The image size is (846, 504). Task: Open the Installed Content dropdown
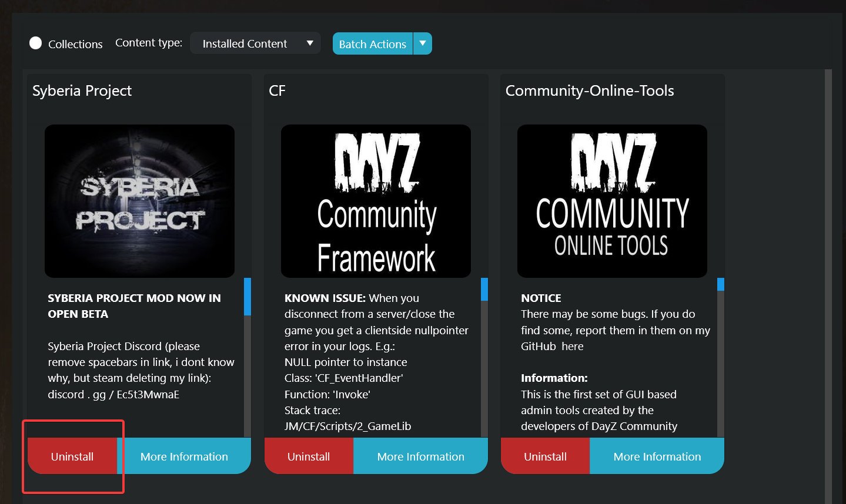255,43
